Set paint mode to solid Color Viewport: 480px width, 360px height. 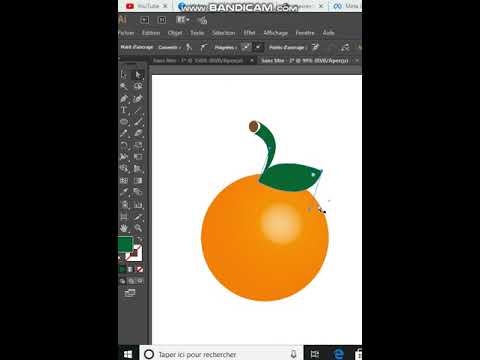(x=122, y=269)
